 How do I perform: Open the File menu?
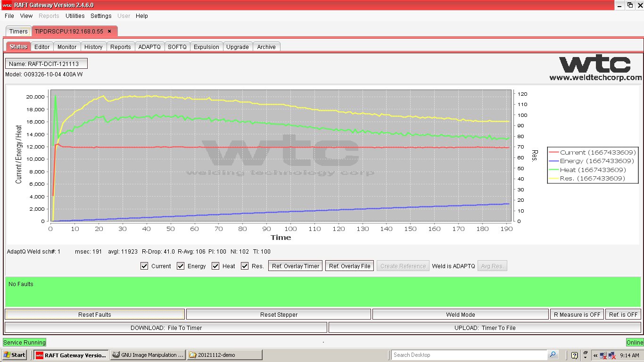click(x=9, y=16)
